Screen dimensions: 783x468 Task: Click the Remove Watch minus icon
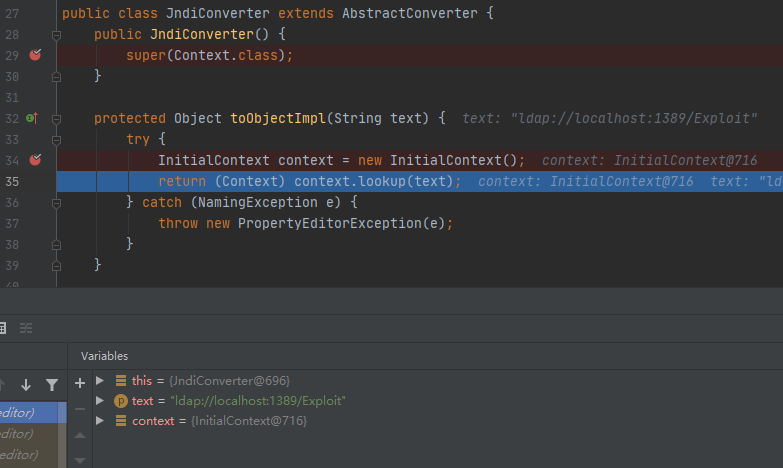click(x=80, y=409)
